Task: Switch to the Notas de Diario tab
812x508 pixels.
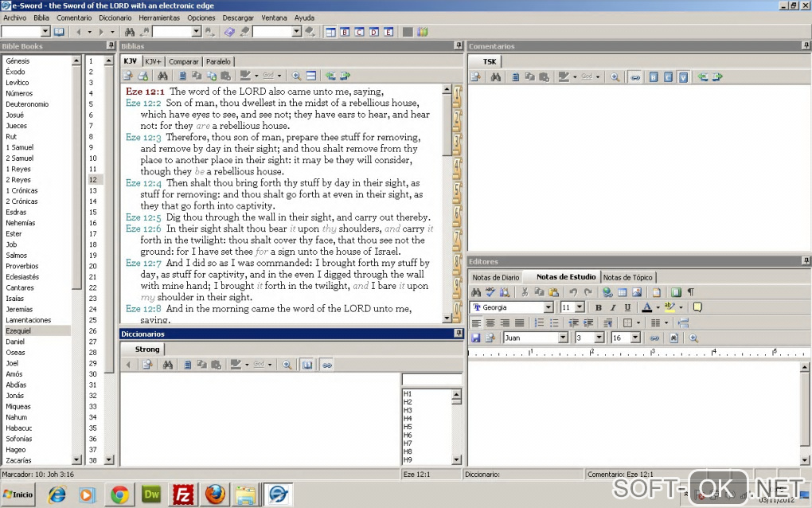Action: 496,278
